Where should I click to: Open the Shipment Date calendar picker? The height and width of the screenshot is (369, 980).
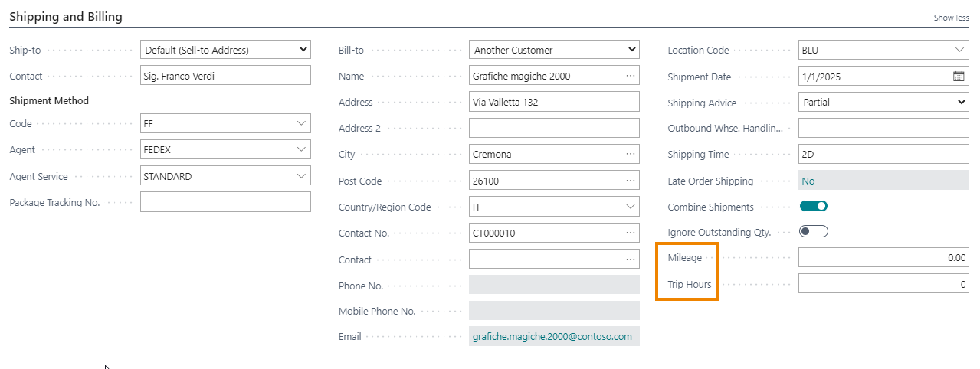[959, 77]
